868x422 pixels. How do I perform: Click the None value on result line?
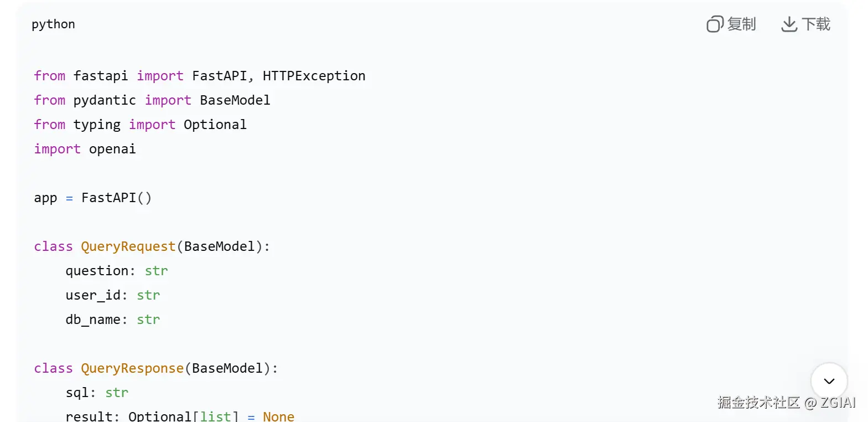[x=278, y=416]
